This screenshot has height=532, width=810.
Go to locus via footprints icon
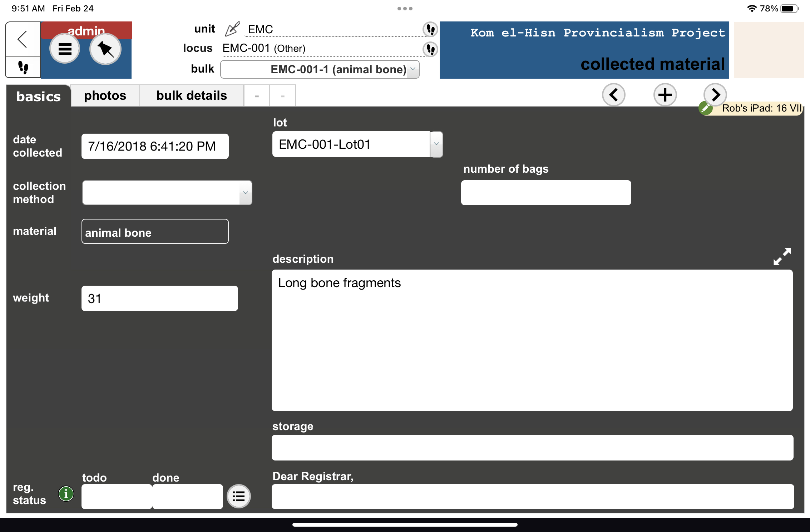430,49
